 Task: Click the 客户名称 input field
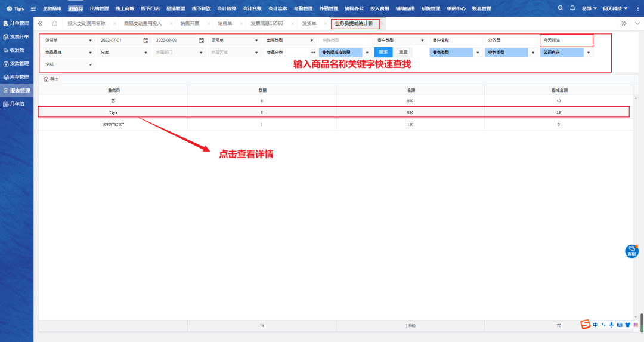click(456, 40)
